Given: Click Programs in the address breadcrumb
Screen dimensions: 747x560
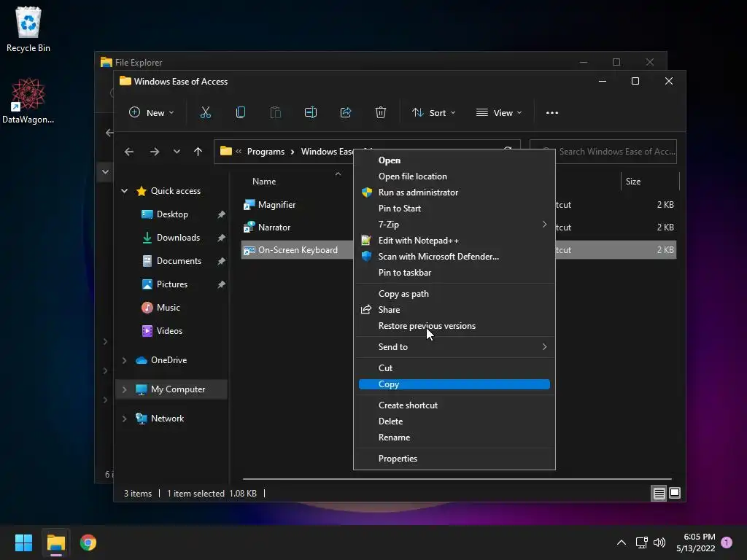Looking at the screenshot, I should tap(266, 152).
